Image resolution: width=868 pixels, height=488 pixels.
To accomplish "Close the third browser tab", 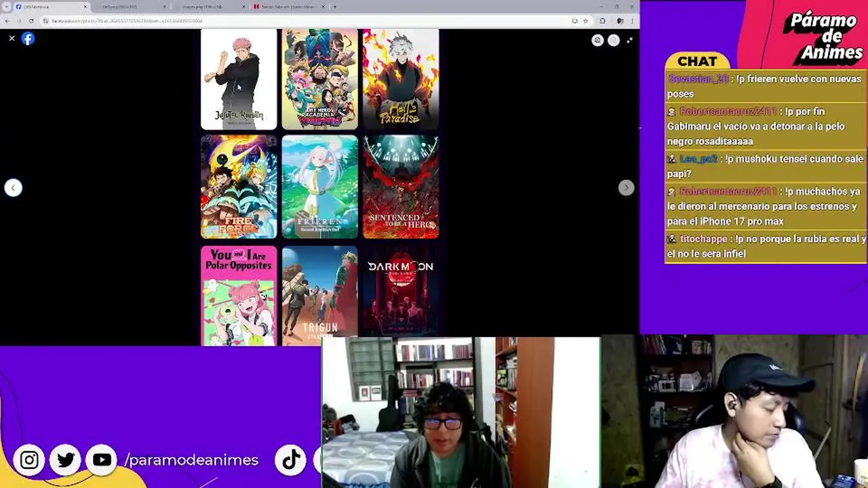I will click(x=243, y=7).
